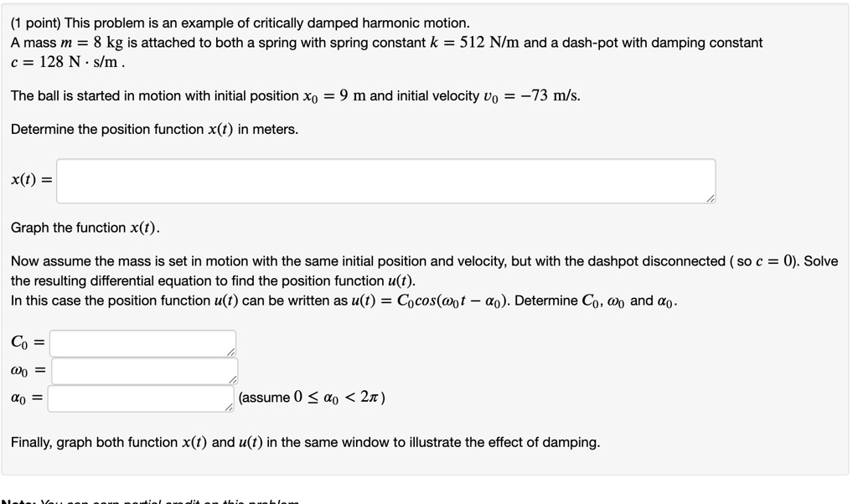The height and width of the screenshot is (504, 858).
Task: Click the middle small answer box for w0
Action: [144, 371]
